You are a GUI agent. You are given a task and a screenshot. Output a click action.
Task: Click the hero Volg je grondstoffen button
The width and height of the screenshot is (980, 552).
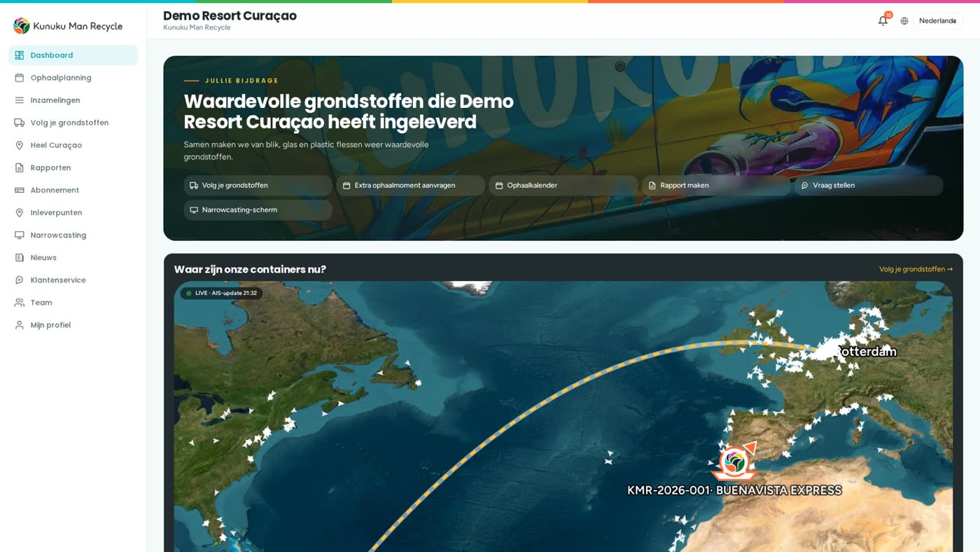[x=258, y=186]
